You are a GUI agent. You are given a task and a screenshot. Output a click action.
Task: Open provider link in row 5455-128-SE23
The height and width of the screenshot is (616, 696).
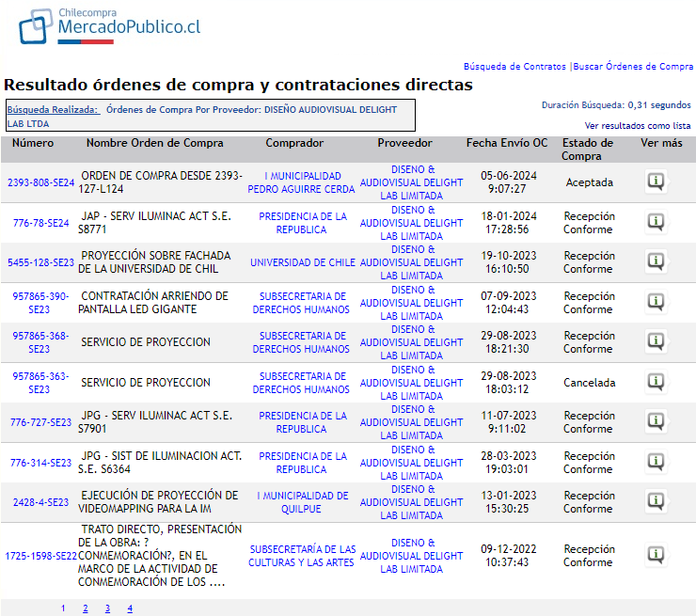[x=411, y=262]
